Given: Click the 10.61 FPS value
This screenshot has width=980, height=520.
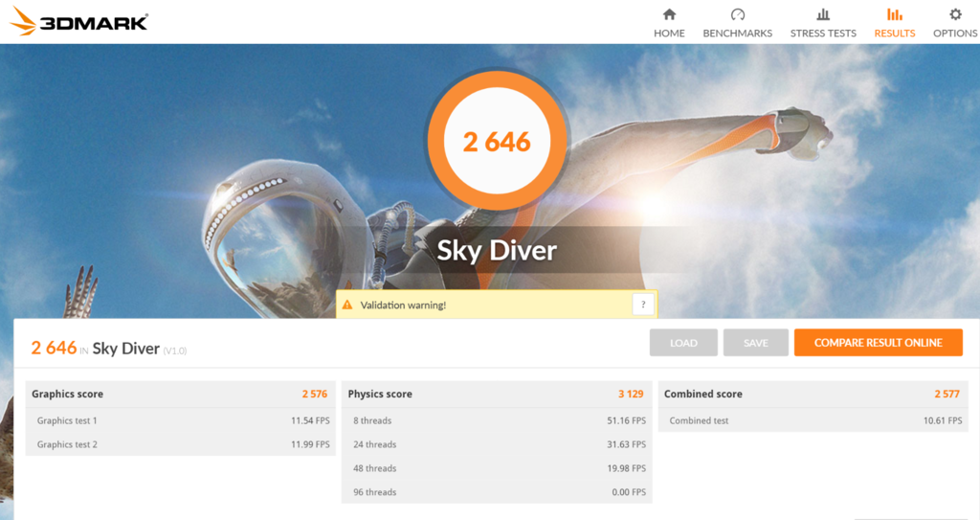Looking at the screenshot, I should tap(943, 420).
